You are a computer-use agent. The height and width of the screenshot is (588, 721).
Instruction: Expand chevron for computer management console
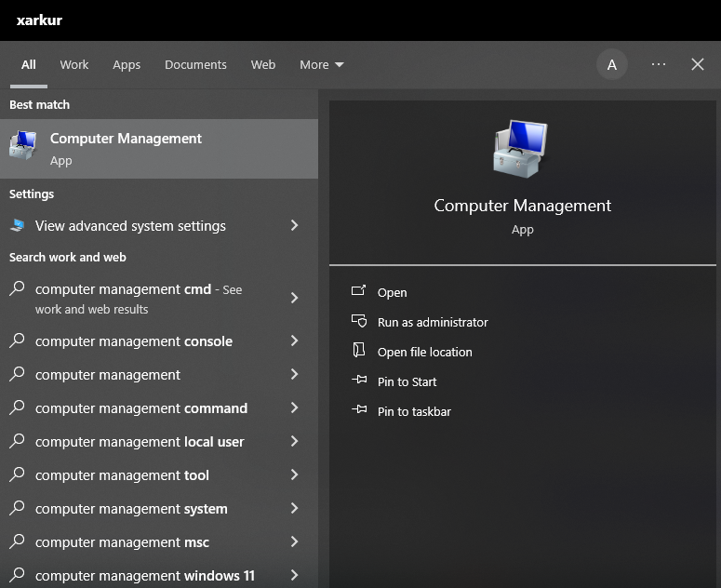pyautogui.click(x=294, y=341)
